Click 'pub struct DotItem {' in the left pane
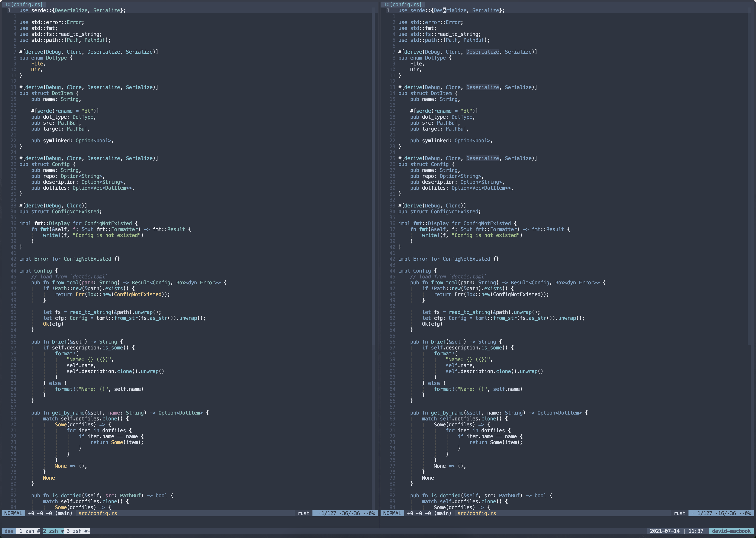756x538 pixels. (49, 93)
